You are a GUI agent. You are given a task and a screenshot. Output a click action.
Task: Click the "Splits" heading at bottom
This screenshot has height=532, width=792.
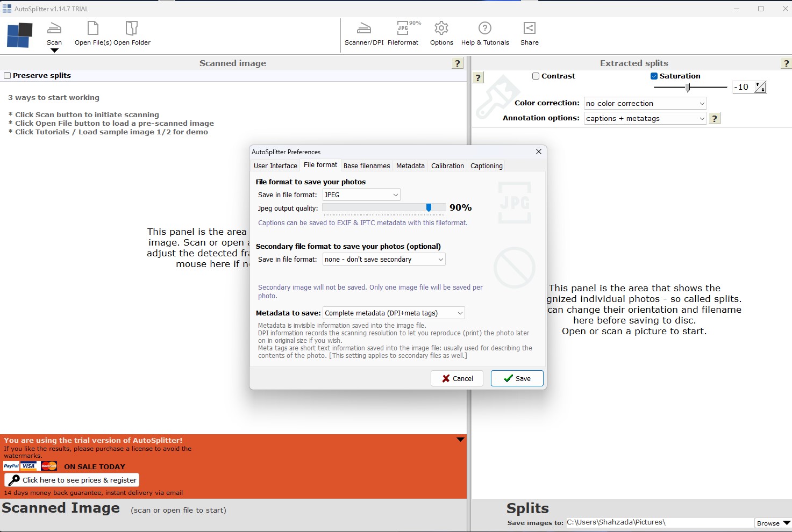(x=527, y=508)
